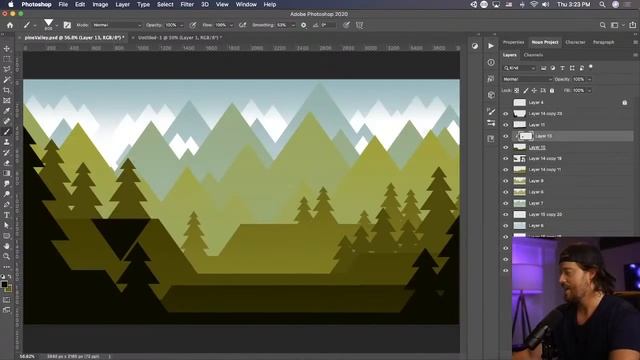
Task: Click the Change Screen Mode icon
Action: 7,310
